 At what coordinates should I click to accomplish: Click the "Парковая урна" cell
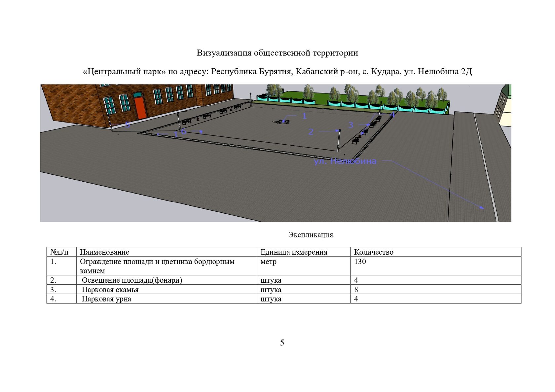click(x=166, y=299)
